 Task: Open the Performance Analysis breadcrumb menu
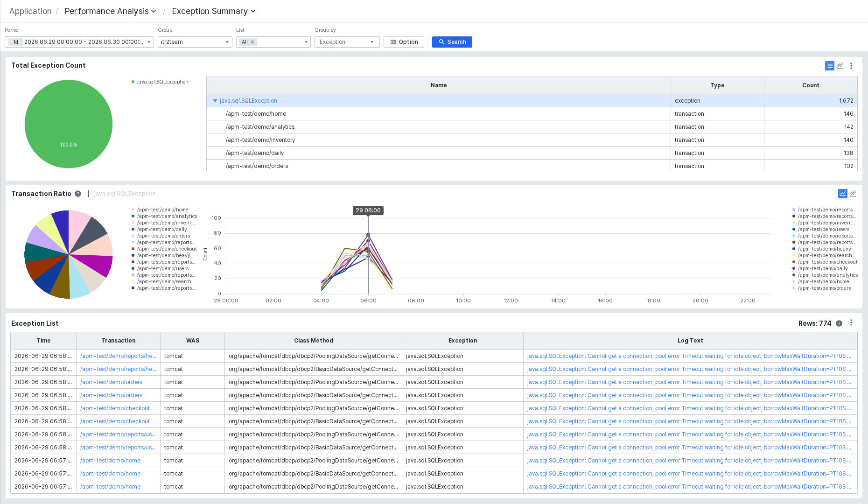[110, 11]
